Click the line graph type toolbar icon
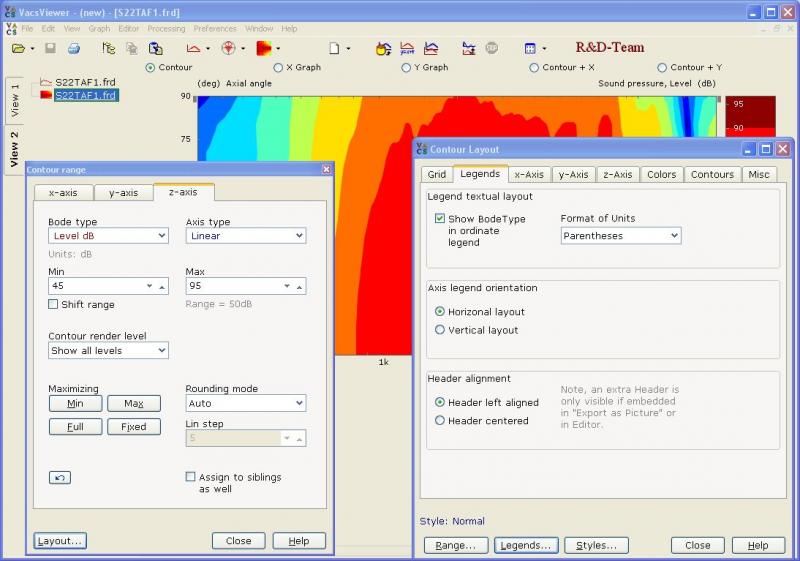This screenshot has width=800, height=561. coord(193,48)
